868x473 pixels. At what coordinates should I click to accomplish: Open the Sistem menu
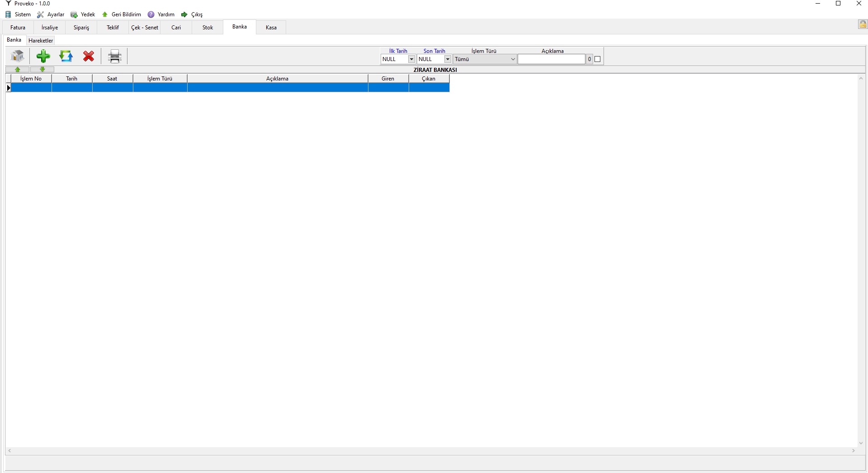pyautogui.click(x=18, y=14)
